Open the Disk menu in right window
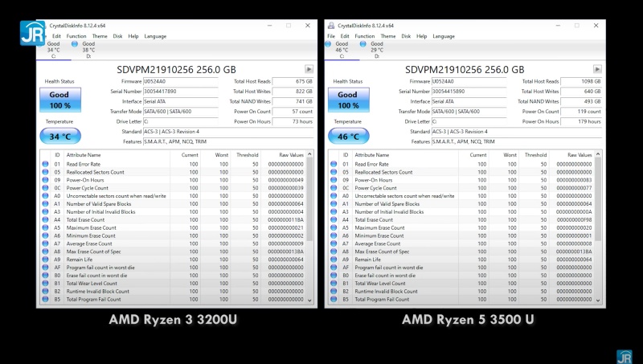643x364 pixels. tap(406, 36)
